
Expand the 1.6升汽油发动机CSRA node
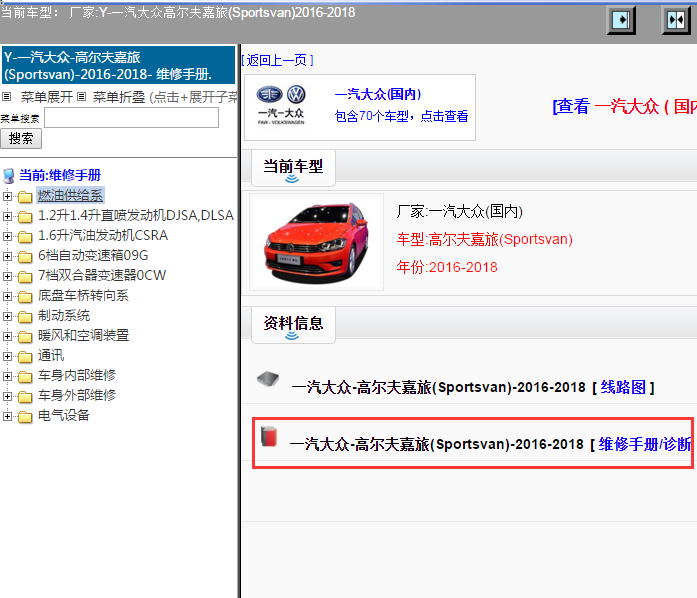(x=7, y=236)
